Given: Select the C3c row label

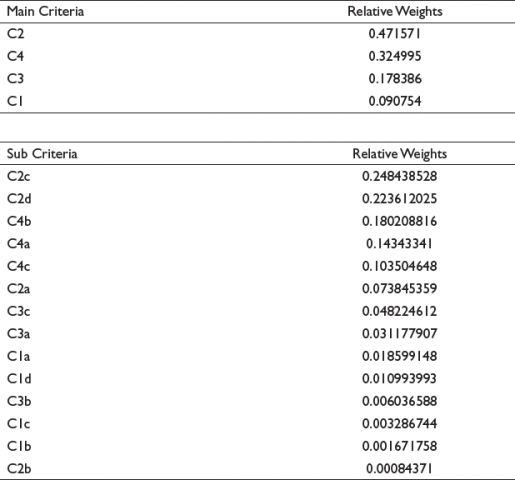Looking at the screenshot, I should point(19,311).
